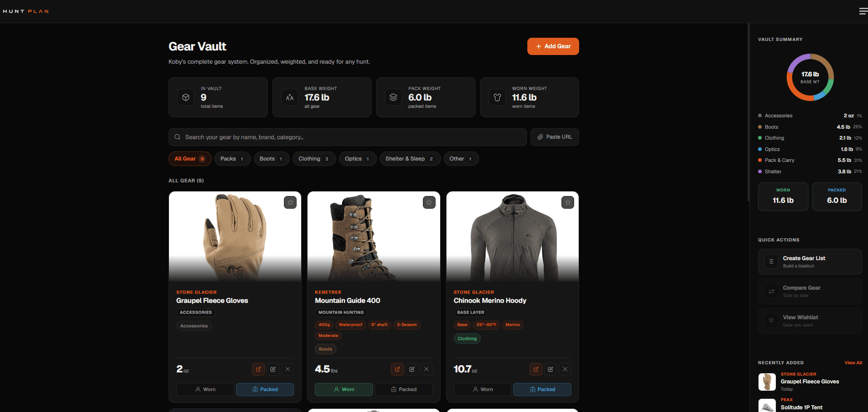Filter gear by Clothing
The height and width of the screenshot is (412, 868).
(x=314, y=159)
